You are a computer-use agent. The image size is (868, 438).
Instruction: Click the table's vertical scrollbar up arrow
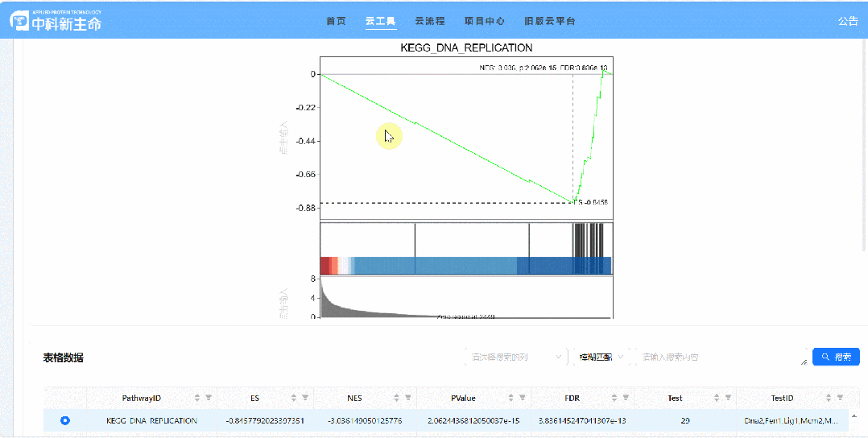point(855,415)
